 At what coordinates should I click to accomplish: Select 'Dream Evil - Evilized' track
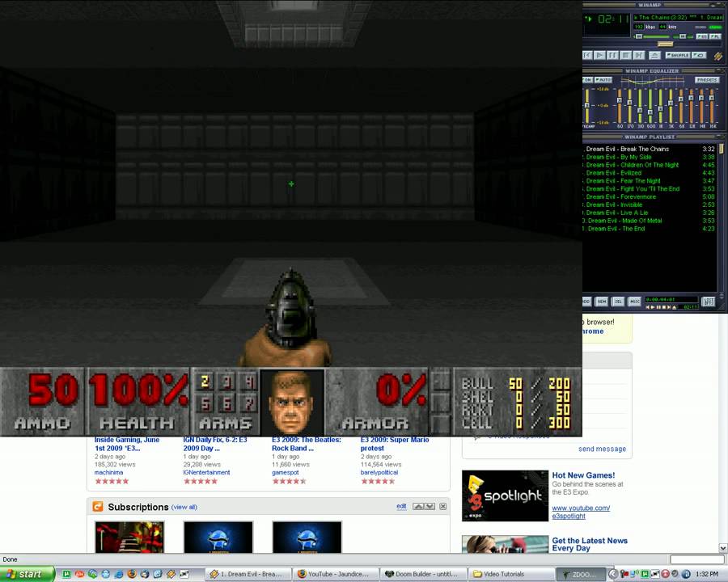click(649, 173)
